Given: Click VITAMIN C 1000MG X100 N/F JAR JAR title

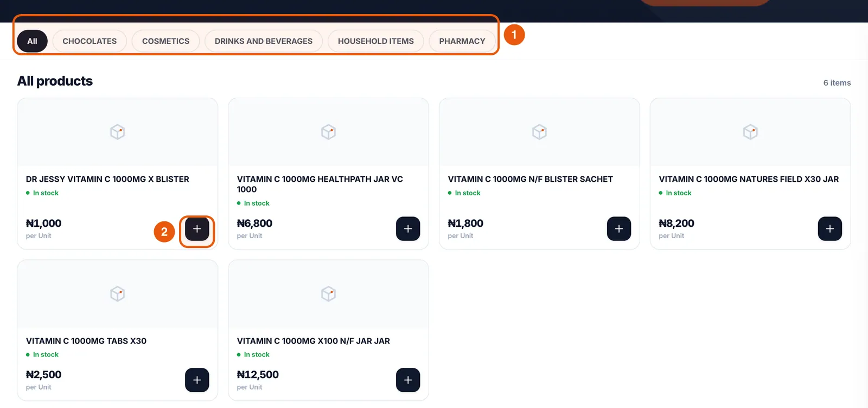Looking at the screenshot, I should pyautogui.click(x=314, y=341).
